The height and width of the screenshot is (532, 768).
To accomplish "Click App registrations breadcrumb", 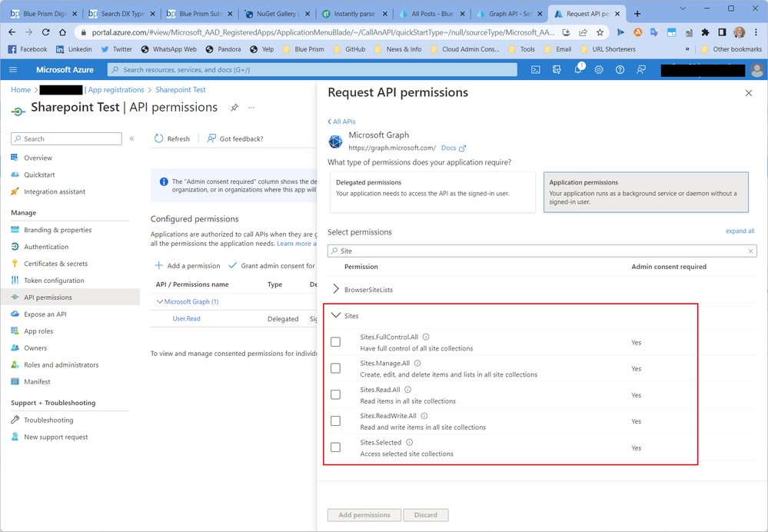I will click(x=116, y=90).
